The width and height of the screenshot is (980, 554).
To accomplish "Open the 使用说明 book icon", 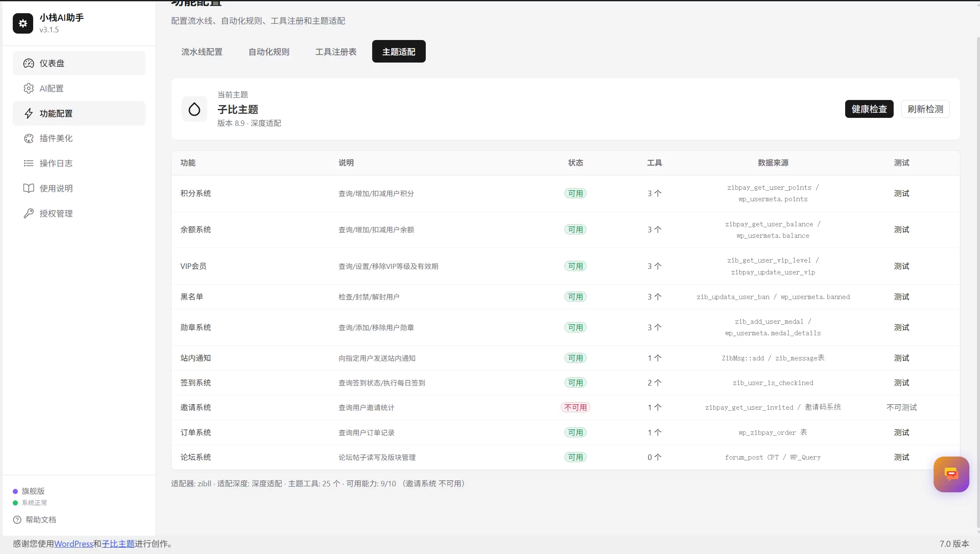I will [28, 188].
